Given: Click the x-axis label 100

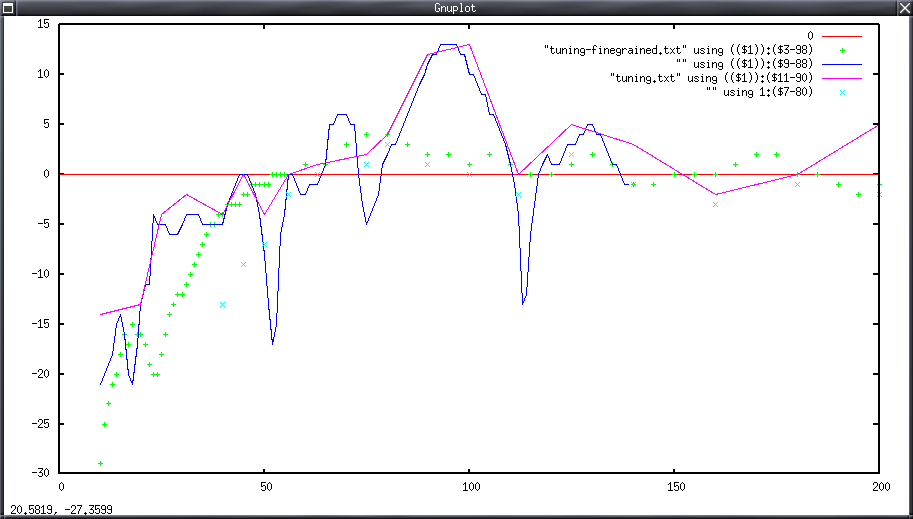Looking at the screenshot, I should coord(469,486).
